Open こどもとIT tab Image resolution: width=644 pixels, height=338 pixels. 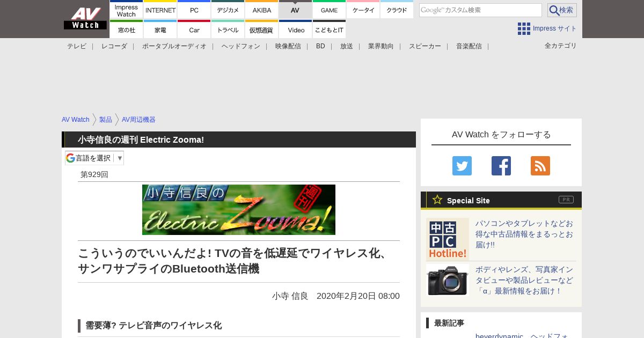point(330,30)
